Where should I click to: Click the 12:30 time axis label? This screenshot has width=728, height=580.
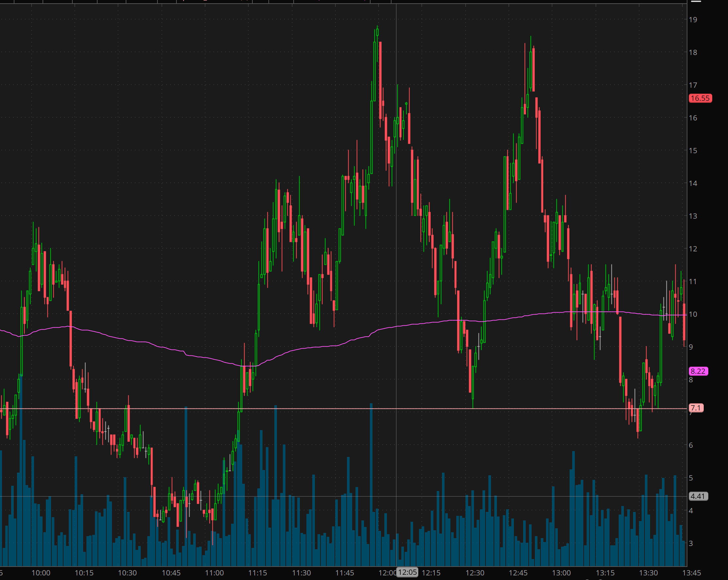(475, 572)
